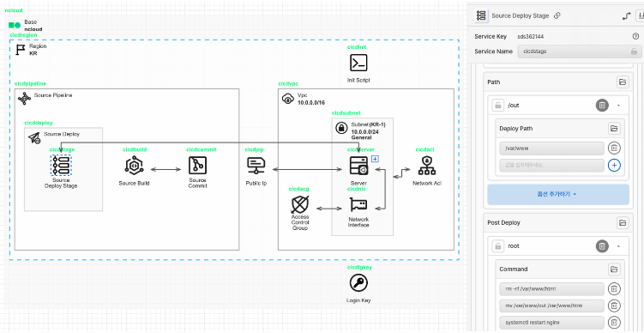Open the Path section folder button
644x333 pixels.
[x=623, y=82]
